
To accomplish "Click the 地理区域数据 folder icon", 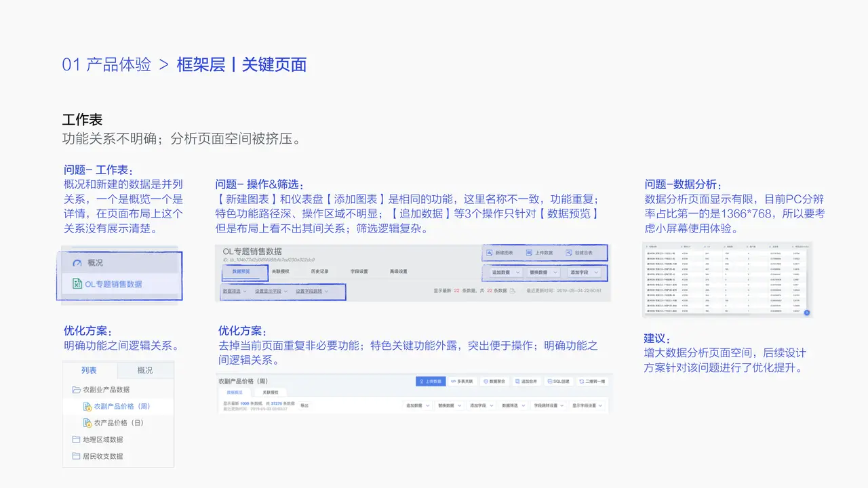I will coord(77,439).
